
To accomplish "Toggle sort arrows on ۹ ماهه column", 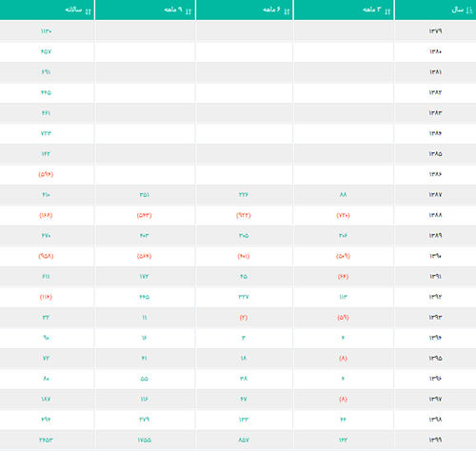I will pyautogui.click(x=188, y=11).
